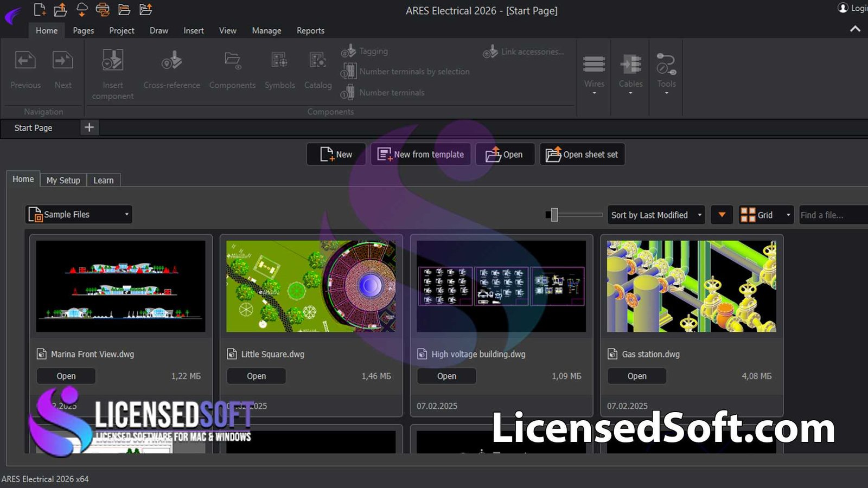Open the Grid view mode dropdown

click(766, 215)
